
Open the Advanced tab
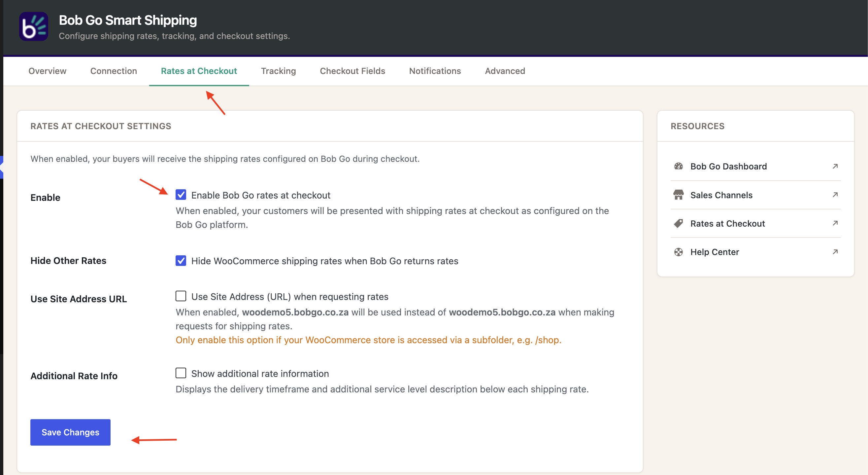click(x=505, y=71)
